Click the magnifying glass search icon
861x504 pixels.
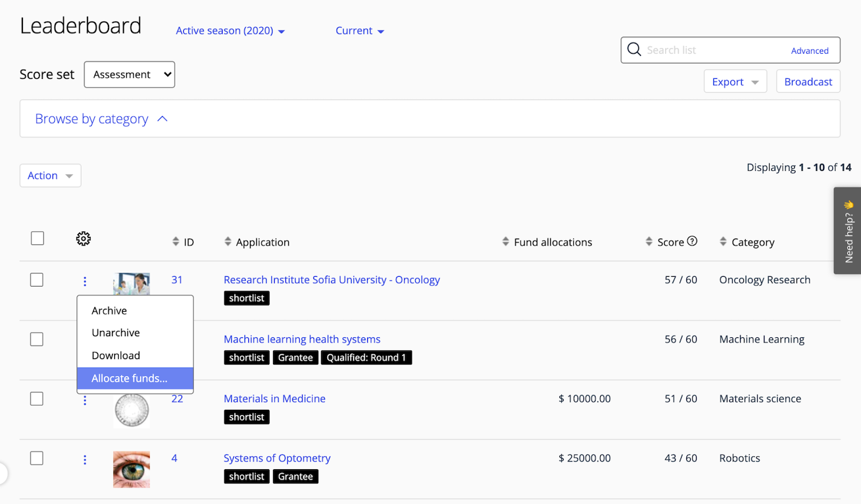click(x=634, y=50)
